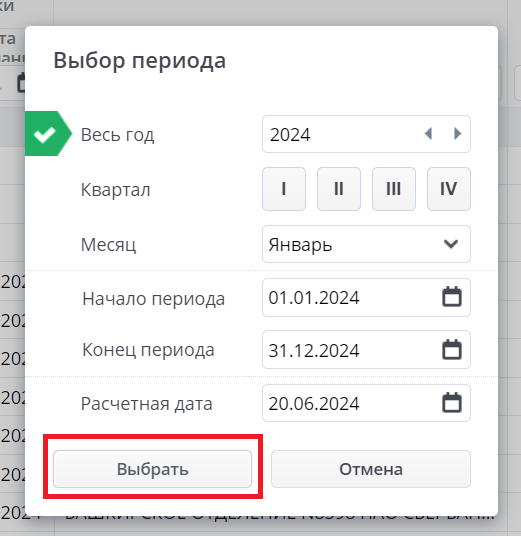Select quarter II

tap(339, 189)
